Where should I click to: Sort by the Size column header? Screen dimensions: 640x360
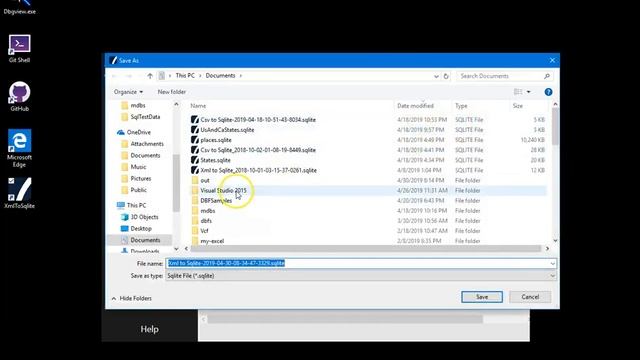pos(518,106)
